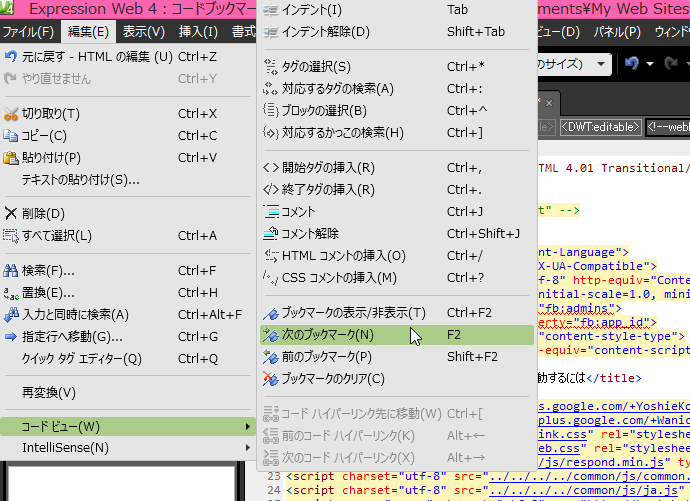Click the </title> closing tag in code
This screenshot has width=690, height=501.
point(614,378)
